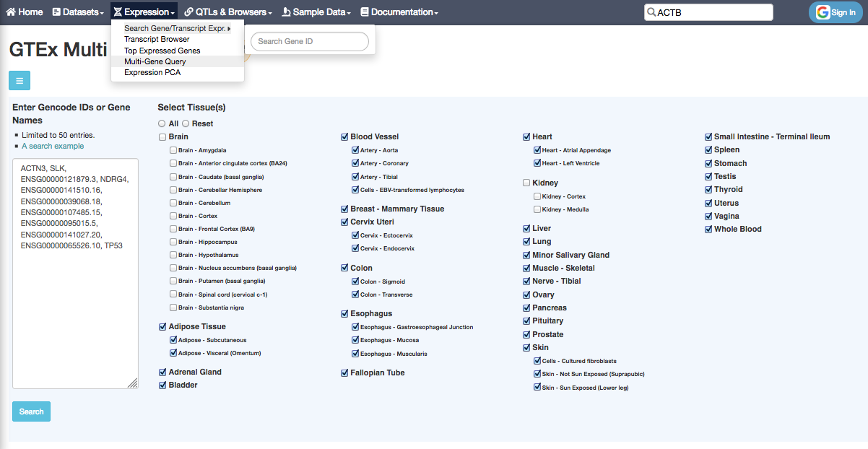Collapse the Expression dropdown menu
Image resolution: width=868 pixels, height=449 pixels.
pos(144,12)
